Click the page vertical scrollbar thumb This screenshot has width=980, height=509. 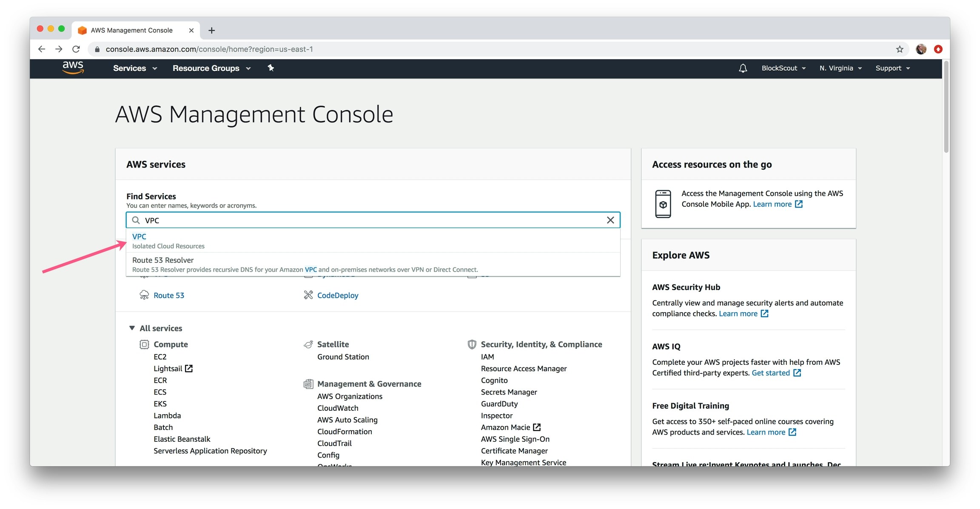click(946, 106)
